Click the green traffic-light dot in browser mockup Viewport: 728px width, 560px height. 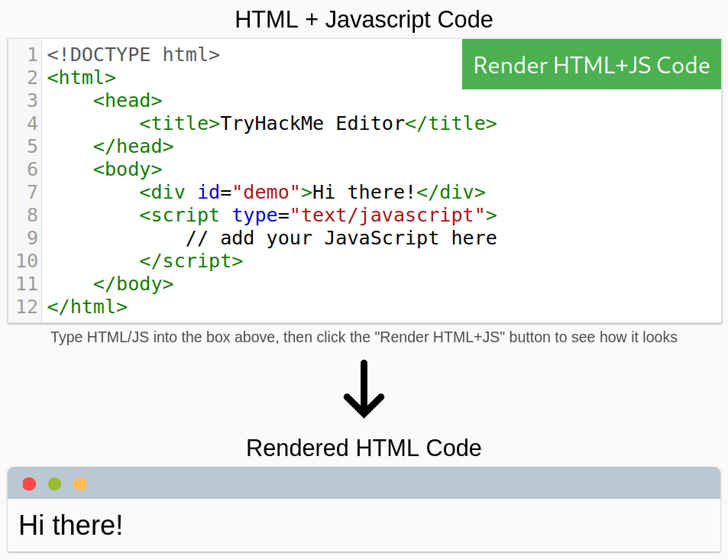click(x=54, y=484)
